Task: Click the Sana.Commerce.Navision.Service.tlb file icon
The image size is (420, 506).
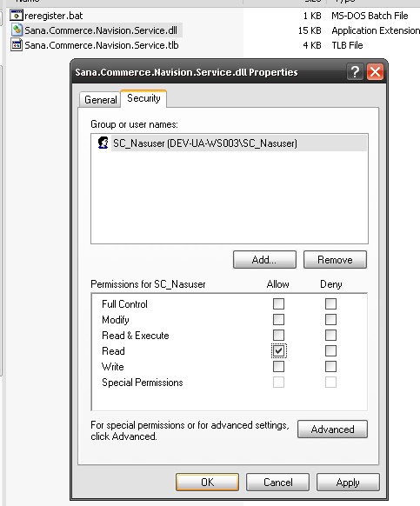Action: [x=17, y=44]
